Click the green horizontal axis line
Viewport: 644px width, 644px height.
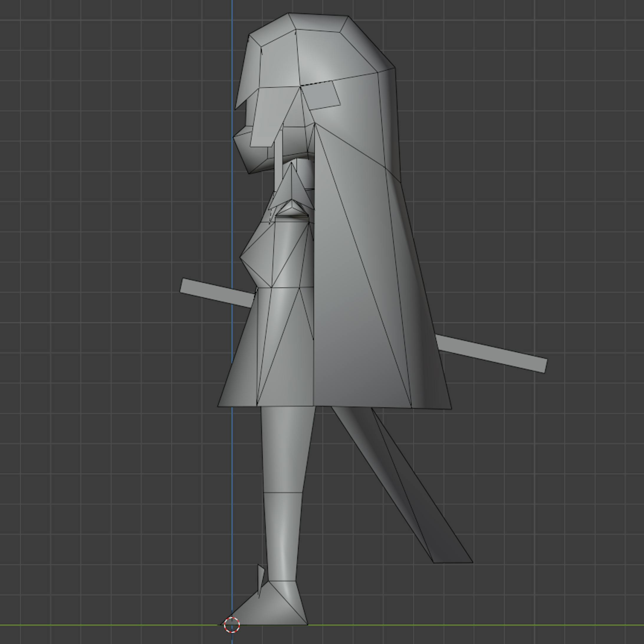point(100,625)
